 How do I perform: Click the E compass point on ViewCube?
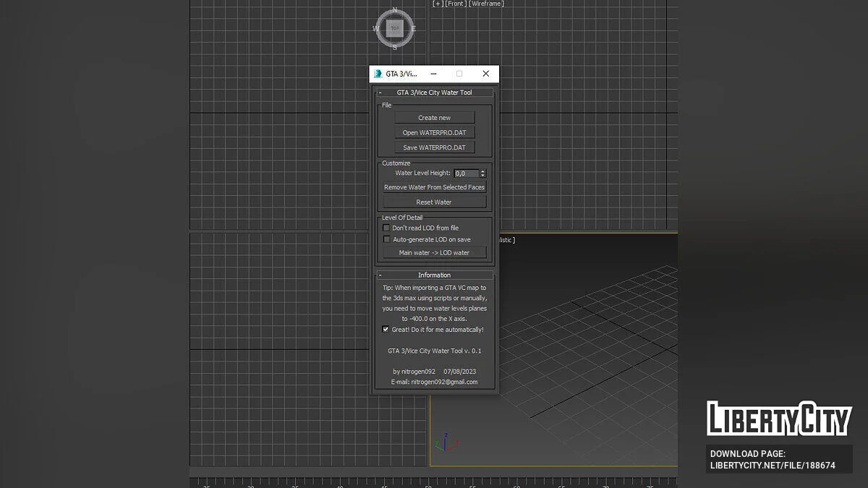coord(414,29)
